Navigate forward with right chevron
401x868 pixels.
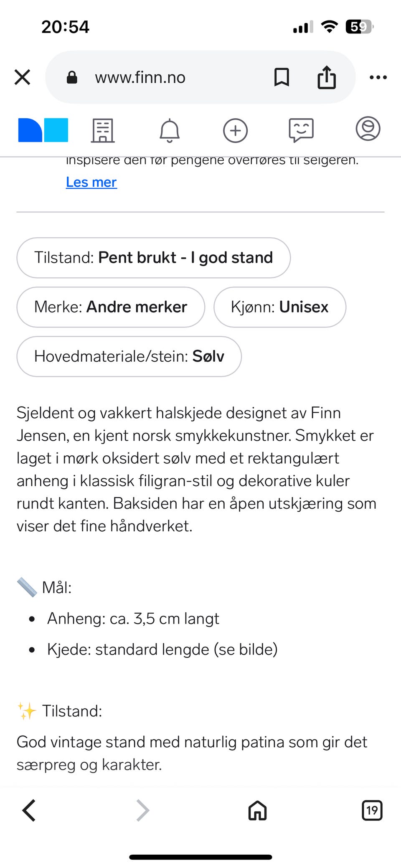[142, 810]
